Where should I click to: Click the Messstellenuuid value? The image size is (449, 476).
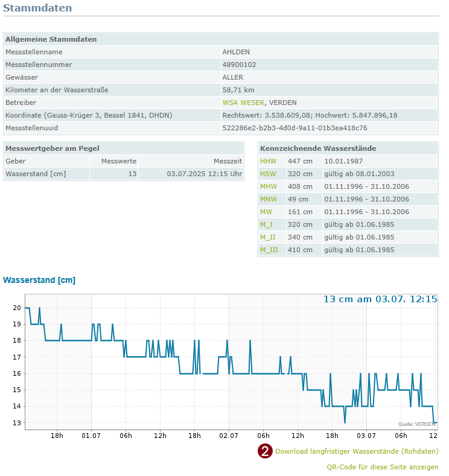click(x=295, y=128)
